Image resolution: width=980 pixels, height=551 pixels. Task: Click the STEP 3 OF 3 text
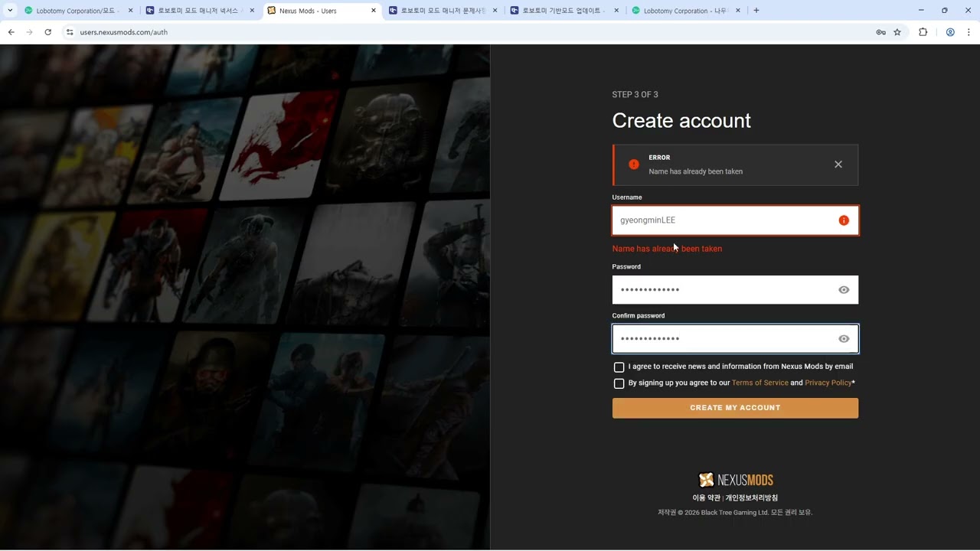(x=635, y=95)
